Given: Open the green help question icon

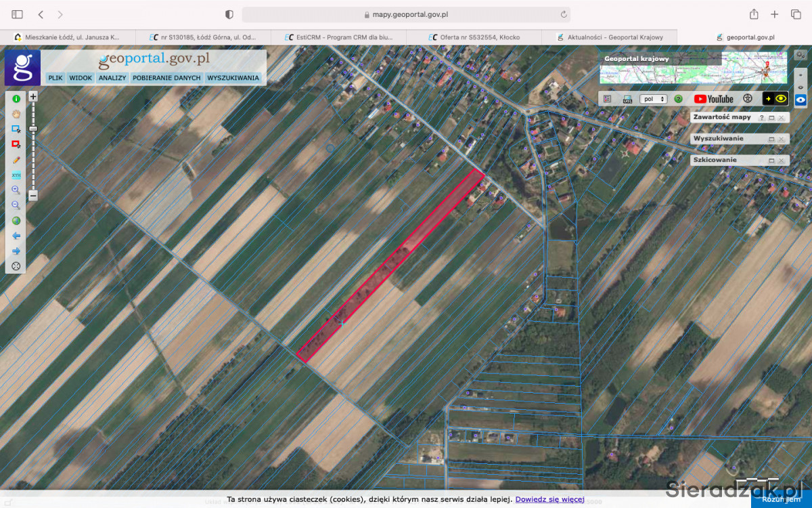Looking at the screenshot, I should pos(677,99).
